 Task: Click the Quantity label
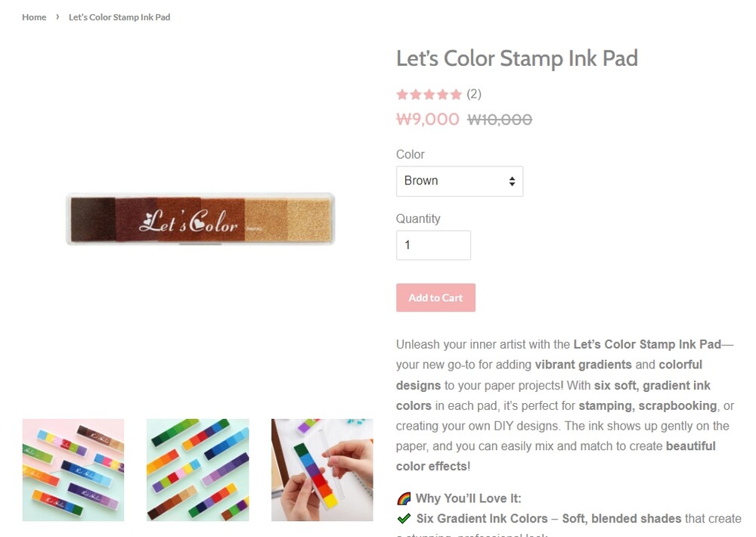(x=418, y=219)
